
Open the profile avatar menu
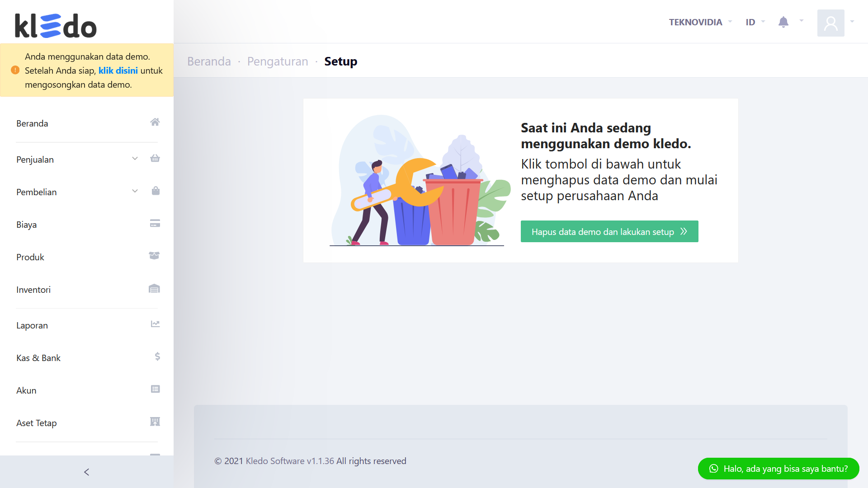[x=831, y=23]
